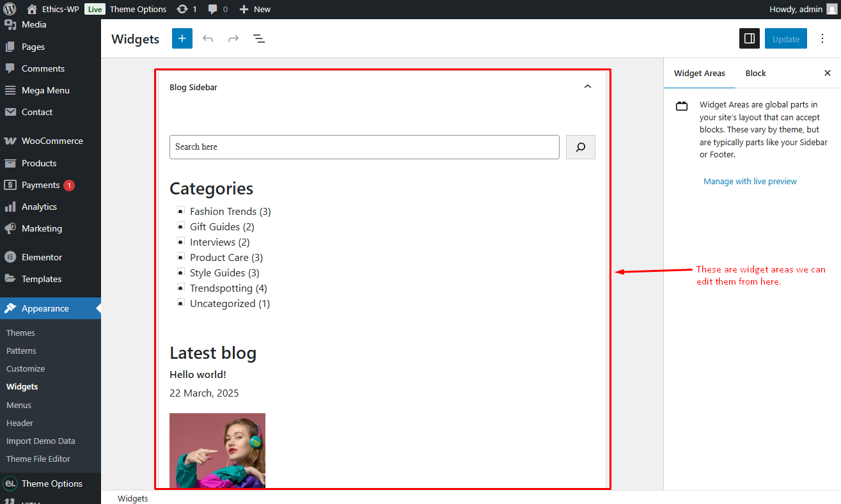Open Themes submenu item
Screen dimensions: 841x504
tap(20, 333)
